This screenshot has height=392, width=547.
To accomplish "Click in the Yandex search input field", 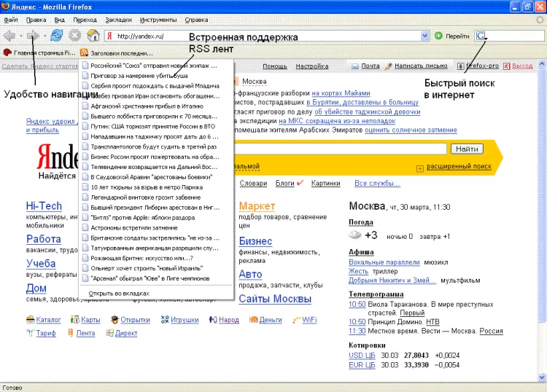I will click(340, 149).
